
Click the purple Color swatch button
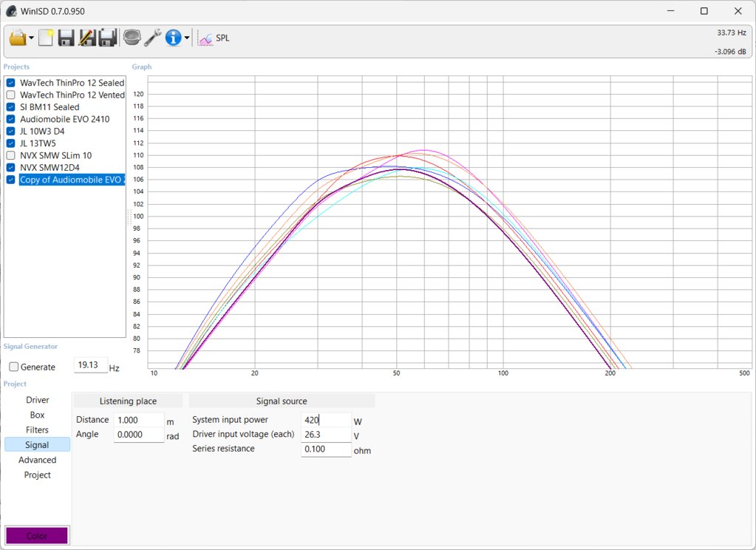pos(37,535)
